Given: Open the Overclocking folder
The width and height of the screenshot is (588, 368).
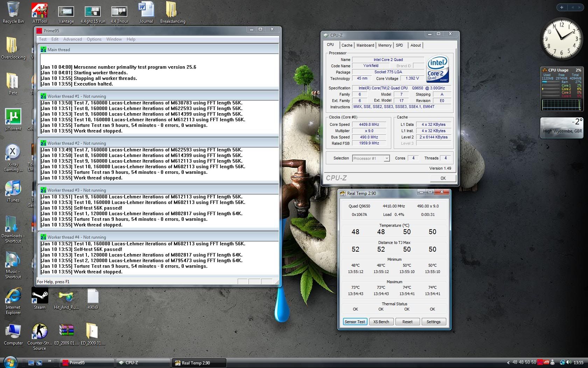Looking at the screenshot, I should click(13, 48).
